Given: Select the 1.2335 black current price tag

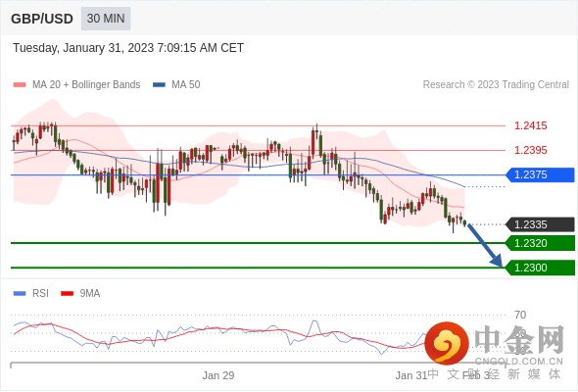Looking at the screenshot, I should click(x=541, y=224).
